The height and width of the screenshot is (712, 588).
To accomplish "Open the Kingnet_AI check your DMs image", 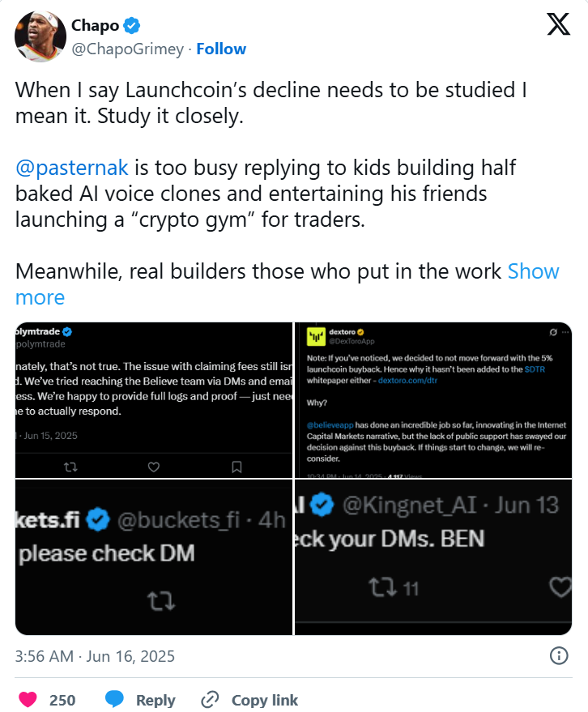I will [x=433, y=557].
